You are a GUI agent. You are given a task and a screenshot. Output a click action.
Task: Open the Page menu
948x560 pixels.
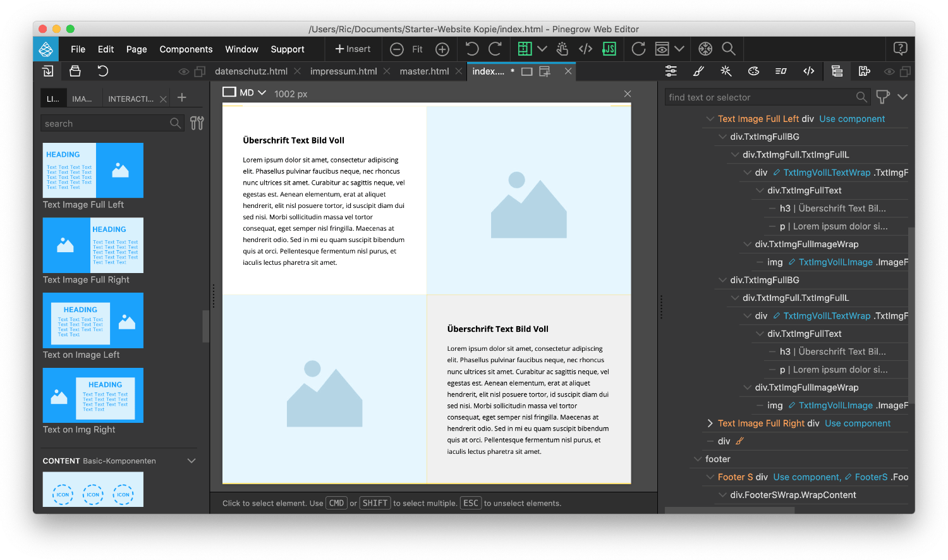tap(137, 49)
